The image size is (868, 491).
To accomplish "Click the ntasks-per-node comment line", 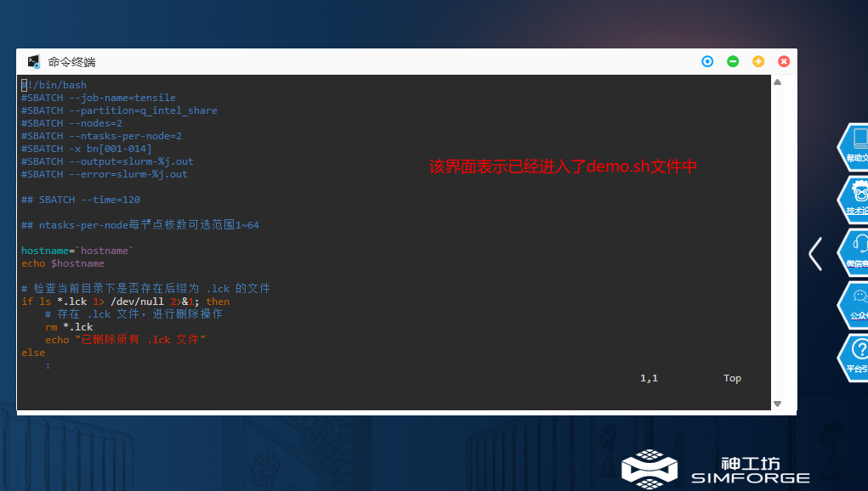I will click(140, 224).
